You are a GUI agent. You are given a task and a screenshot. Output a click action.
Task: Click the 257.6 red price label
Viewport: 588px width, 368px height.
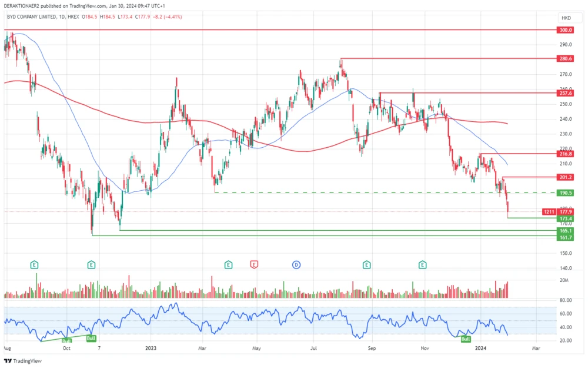coord(566,93)
